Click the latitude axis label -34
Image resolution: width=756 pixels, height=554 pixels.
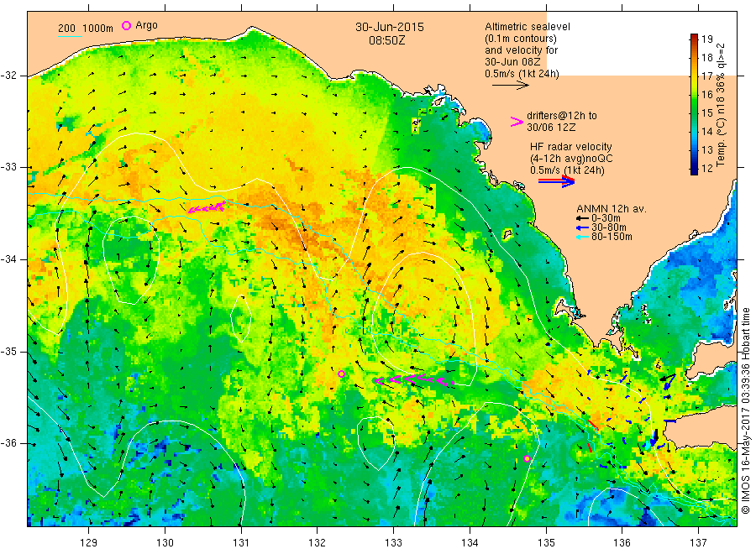click(10, 259)
